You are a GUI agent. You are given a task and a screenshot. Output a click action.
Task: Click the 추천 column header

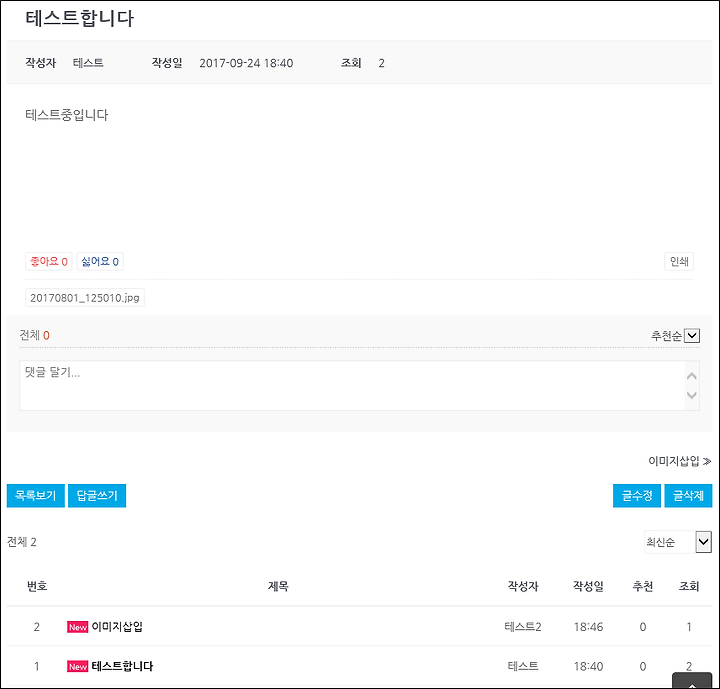pos(643,586)
